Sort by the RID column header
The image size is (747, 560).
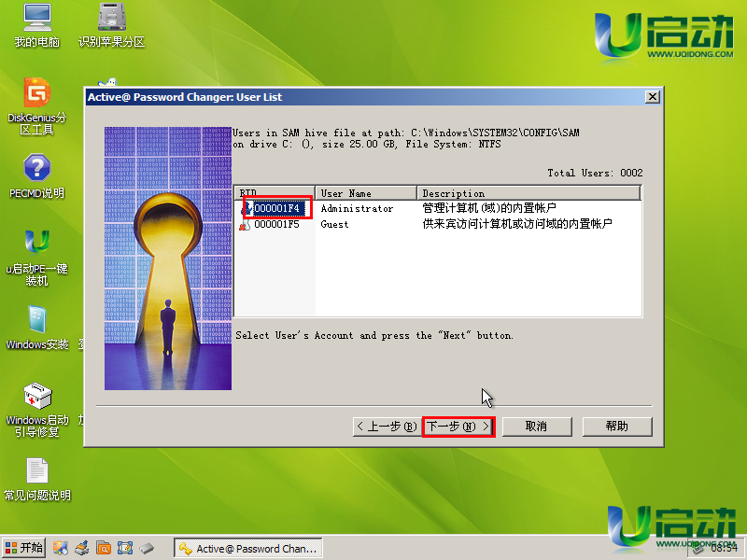coord(275,193)
